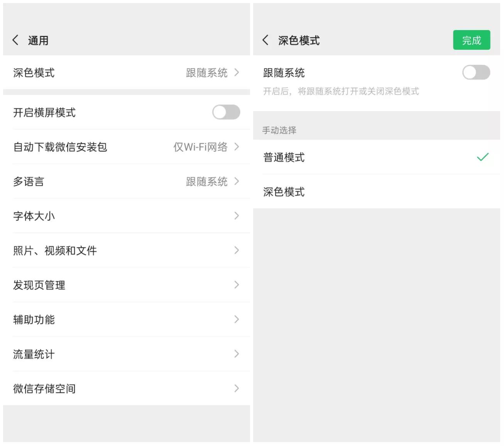Choose 普通模式 from the manual selection list

click(x=284, y=157)
